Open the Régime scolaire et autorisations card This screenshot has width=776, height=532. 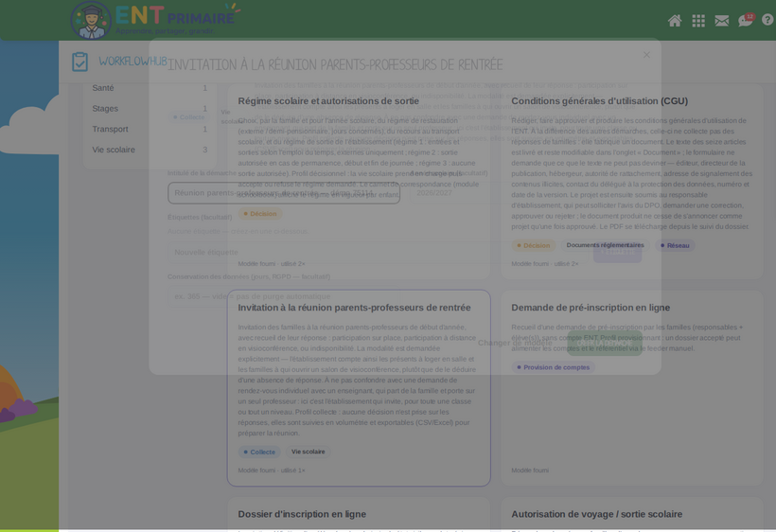pos(359,181)
